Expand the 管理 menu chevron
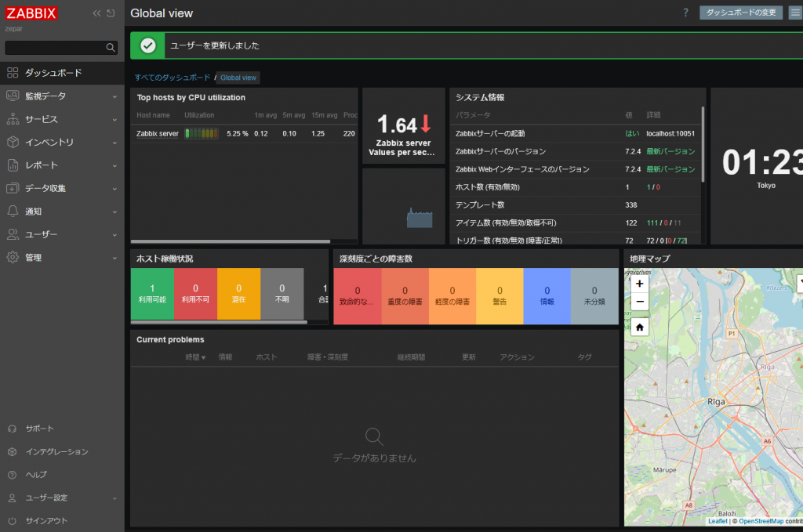803x532 pixels. point(114,258)
